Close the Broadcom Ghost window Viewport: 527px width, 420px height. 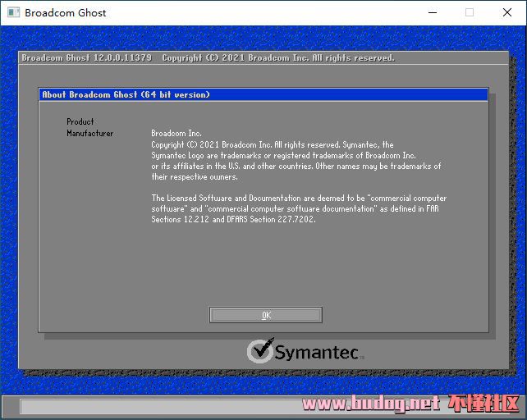point(507,13)
